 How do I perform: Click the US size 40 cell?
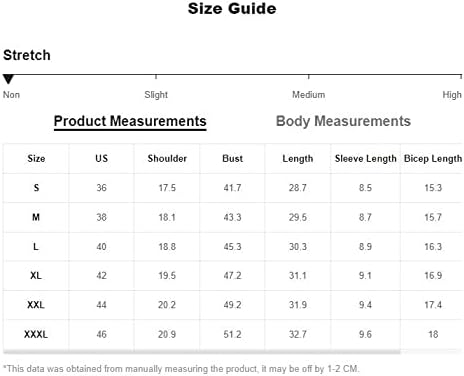tap(101, 246)
